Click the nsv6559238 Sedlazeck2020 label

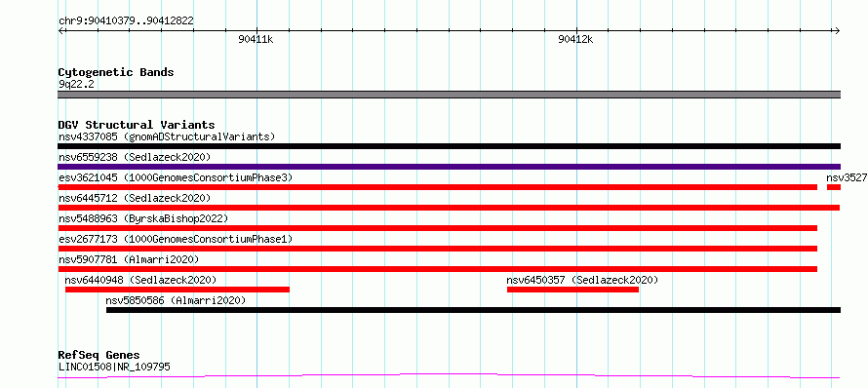[x=135, y=157]
